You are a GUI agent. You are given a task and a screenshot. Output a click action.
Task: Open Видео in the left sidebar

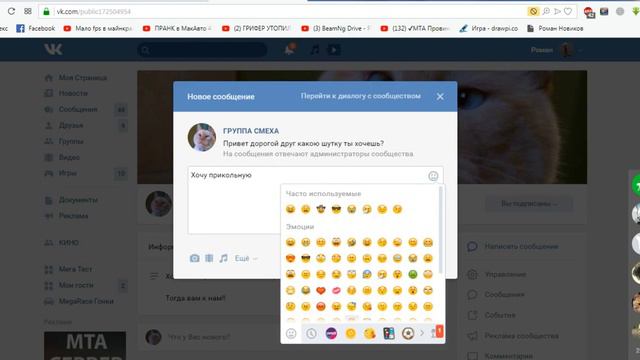point(69,157)
